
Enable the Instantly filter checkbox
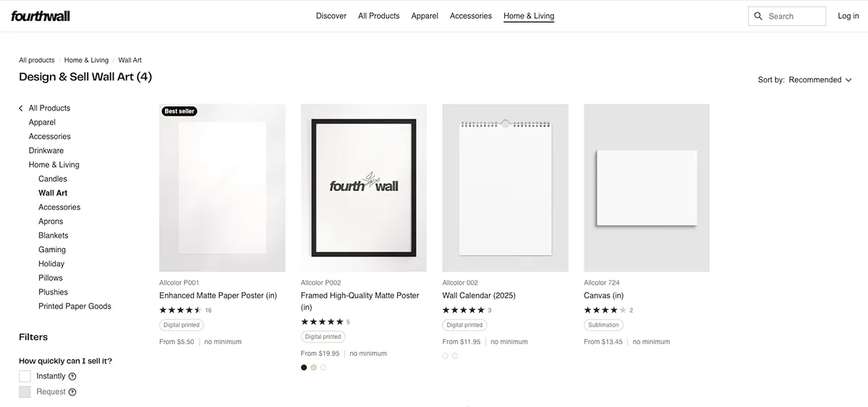pyautogui.click(x=25, y=377)
